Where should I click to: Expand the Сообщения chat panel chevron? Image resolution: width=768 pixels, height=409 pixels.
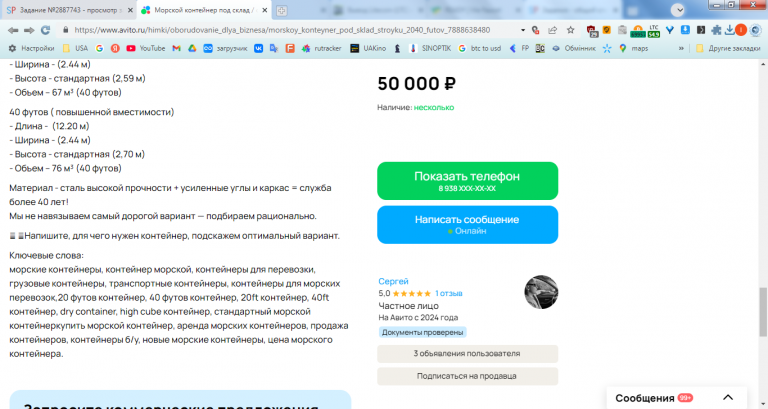[728, 398]
